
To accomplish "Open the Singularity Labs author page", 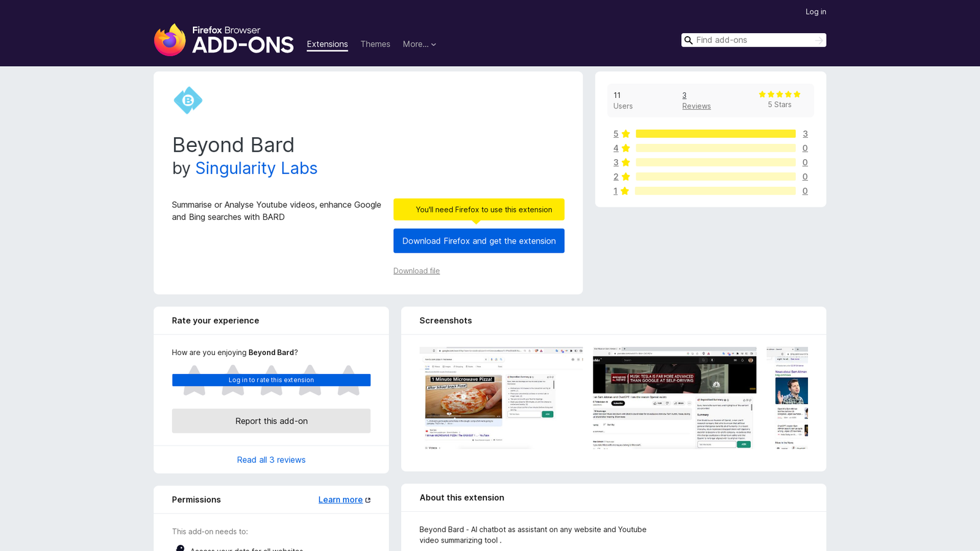I will coord(256,168).
